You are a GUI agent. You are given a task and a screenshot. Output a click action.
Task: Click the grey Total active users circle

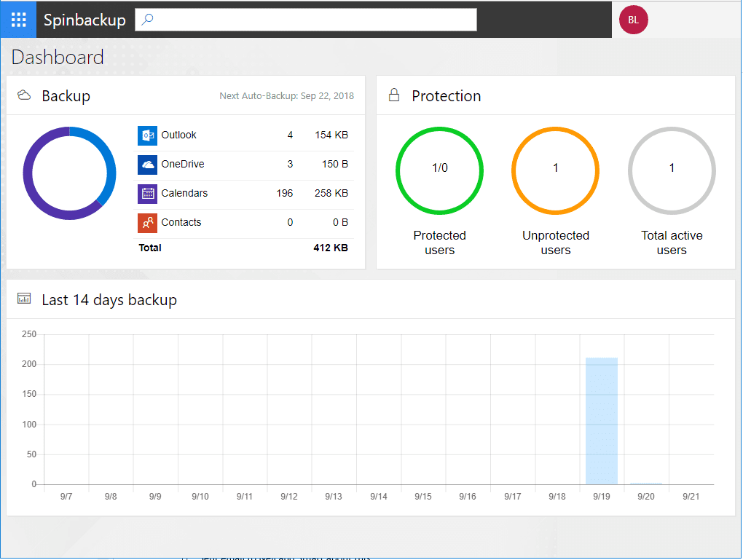[672, 170]
